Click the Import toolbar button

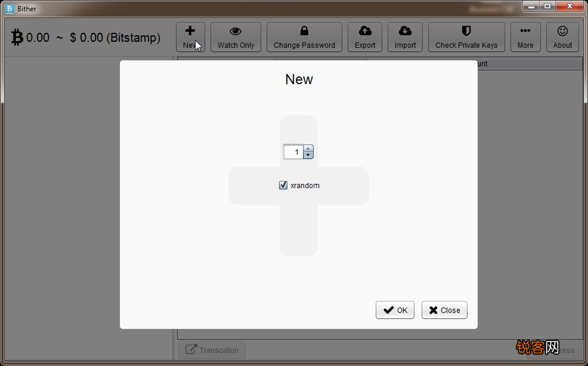(405, 37)
